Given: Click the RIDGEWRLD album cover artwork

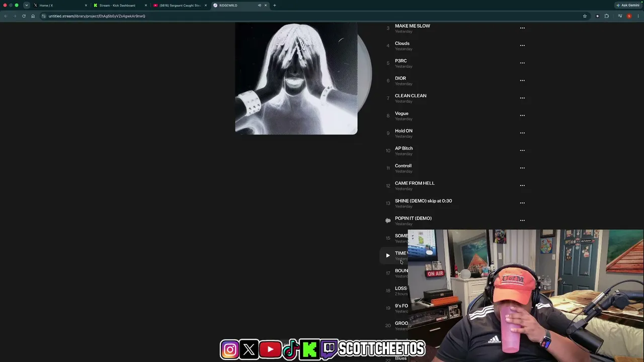Looking at the screenshot, I should coord(296,78).
